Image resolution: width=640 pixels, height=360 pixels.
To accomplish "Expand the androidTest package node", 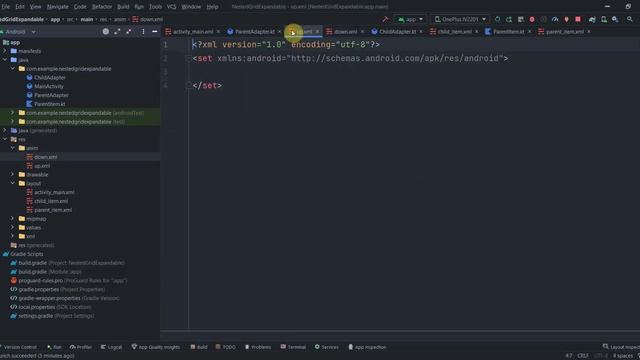I will point(13,113).
